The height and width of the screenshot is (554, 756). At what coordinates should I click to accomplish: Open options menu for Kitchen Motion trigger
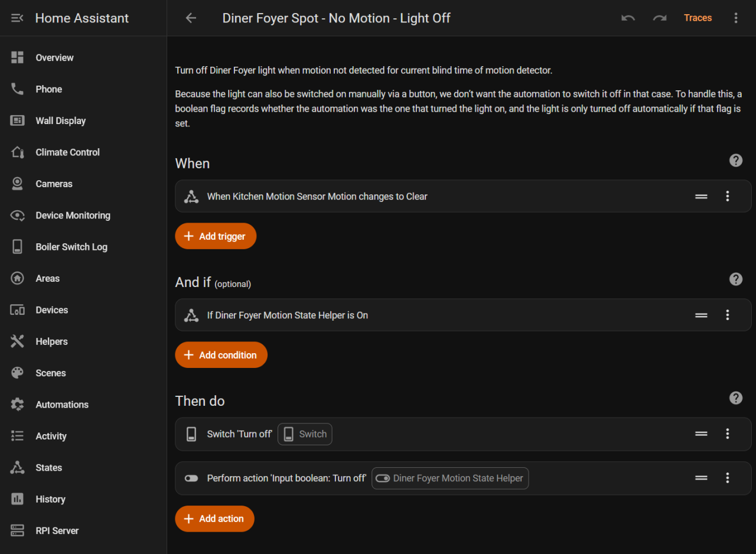coord(728,197)
